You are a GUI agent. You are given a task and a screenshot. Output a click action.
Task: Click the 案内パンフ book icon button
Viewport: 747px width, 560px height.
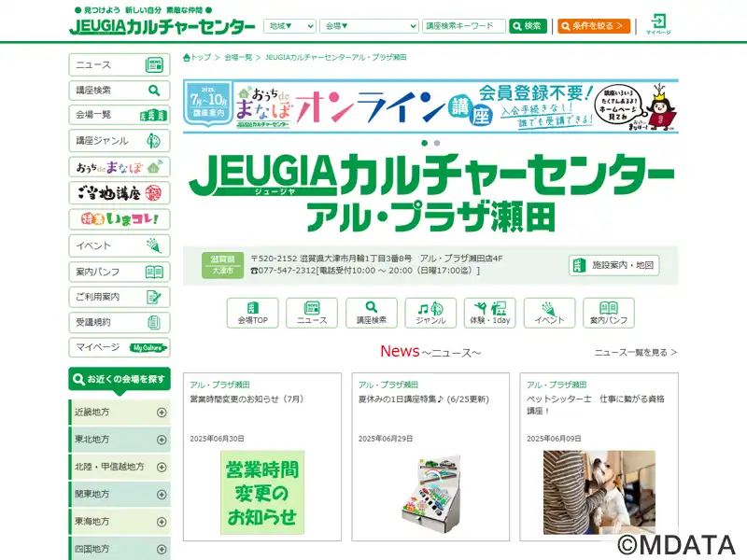[x=609, y=313]
